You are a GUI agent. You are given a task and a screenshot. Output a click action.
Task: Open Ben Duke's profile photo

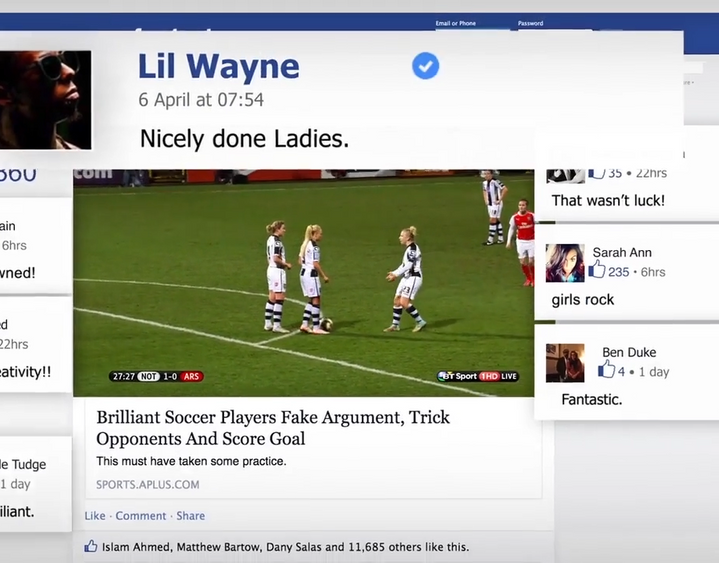tap(565, 363)
